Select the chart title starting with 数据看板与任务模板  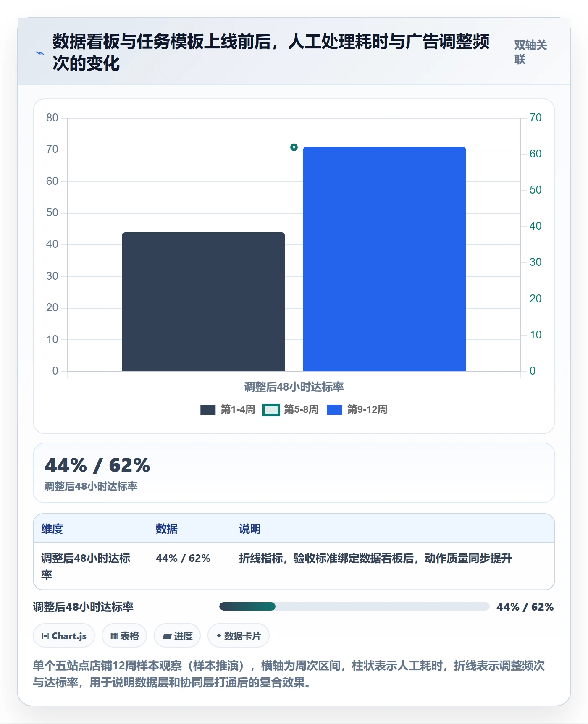[271, 52]
